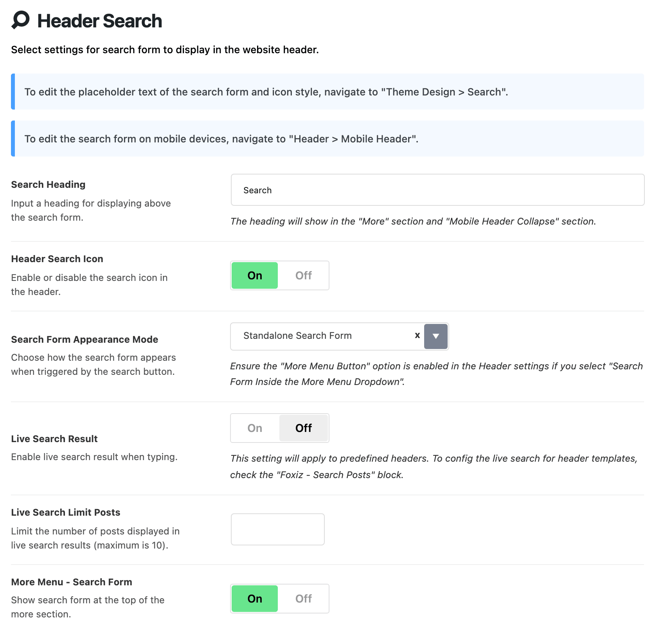Click "Input a heading for displaying" description
This screenshot has width=655, height=644.
pos(91,210)
